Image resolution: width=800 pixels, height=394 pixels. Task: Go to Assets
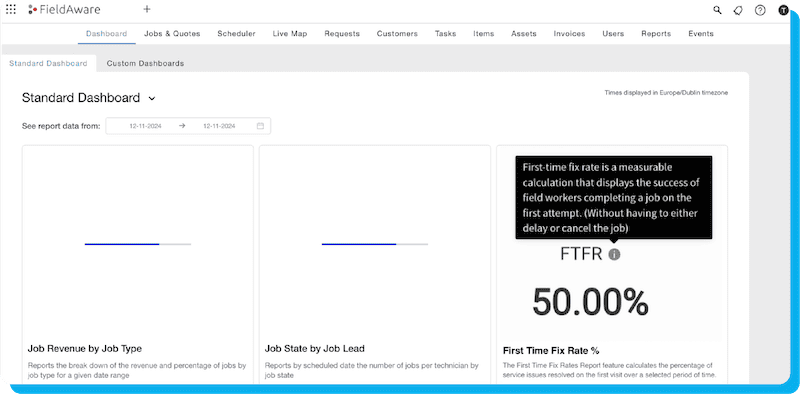(524, 34)
